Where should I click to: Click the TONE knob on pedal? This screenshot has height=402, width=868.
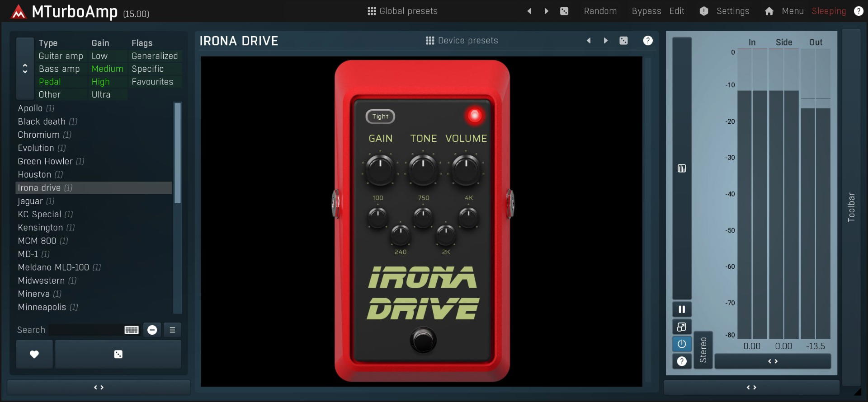coord(423,169)
